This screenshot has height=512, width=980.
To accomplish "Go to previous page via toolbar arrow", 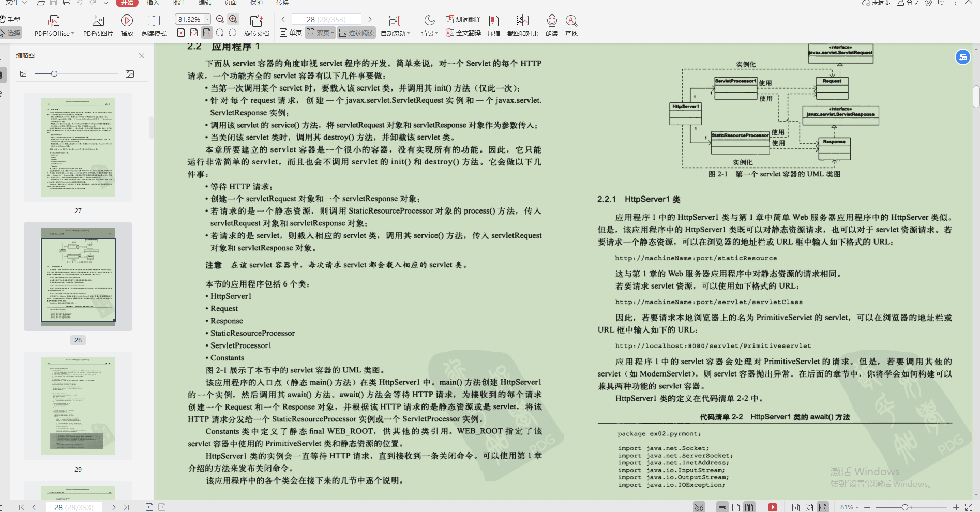I will click(283, 19).
